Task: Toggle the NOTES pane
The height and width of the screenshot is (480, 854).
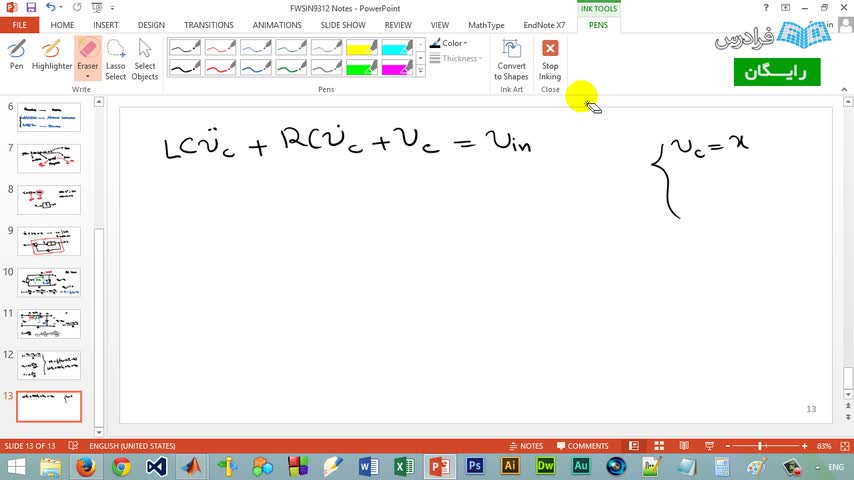Action: click(526, 446)
